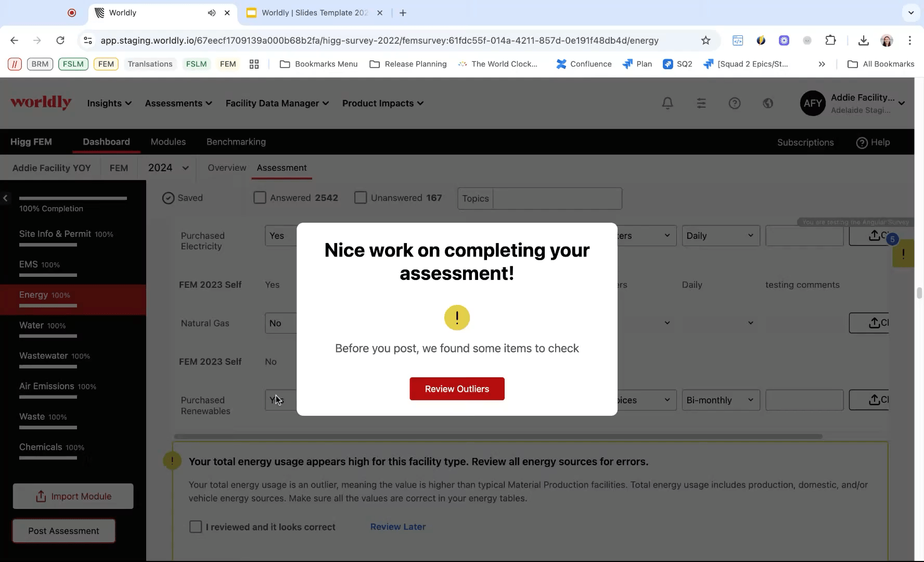Open the SQ2 bookmark

pyautogui.click(x=677, y=64)
